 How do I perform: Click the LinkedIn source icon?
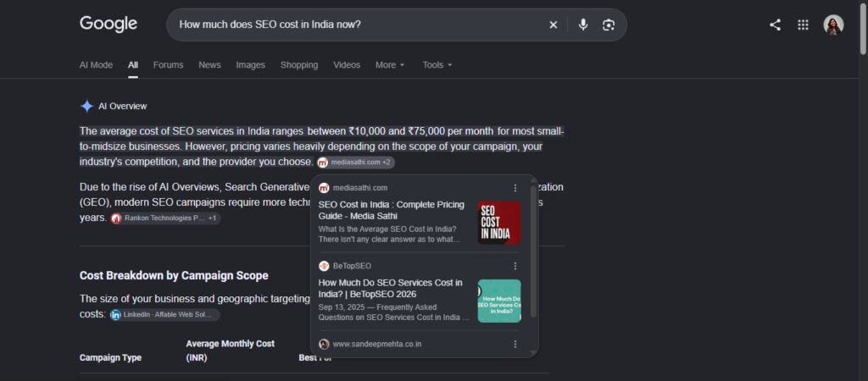(x=115, y=315)
